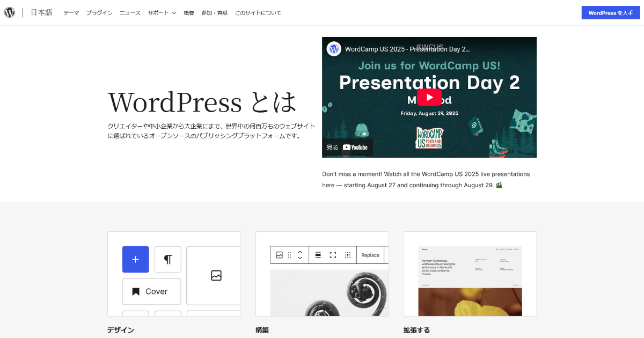Click the theme preview thumbnail under 拡張する

click(470, 279)
